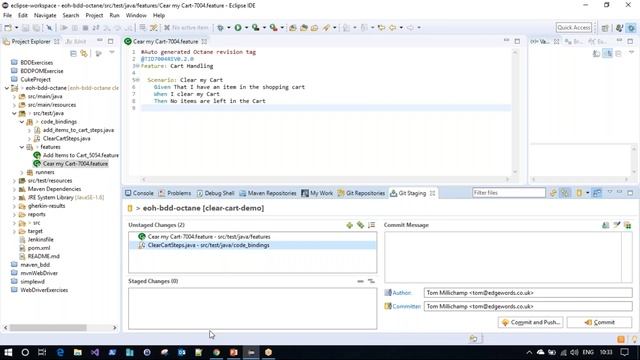The image size is (640, 360).
Task: Switch to the Problems tab
Action: (x=175, y=193)
